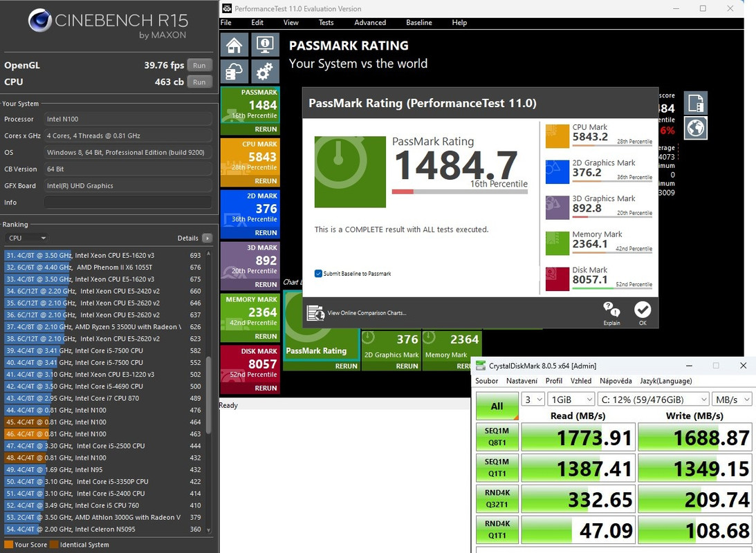Open CrystalDiskMark drive C: selection dropdown
This screenshot has height=553, width=756.
tap(654, 400)
